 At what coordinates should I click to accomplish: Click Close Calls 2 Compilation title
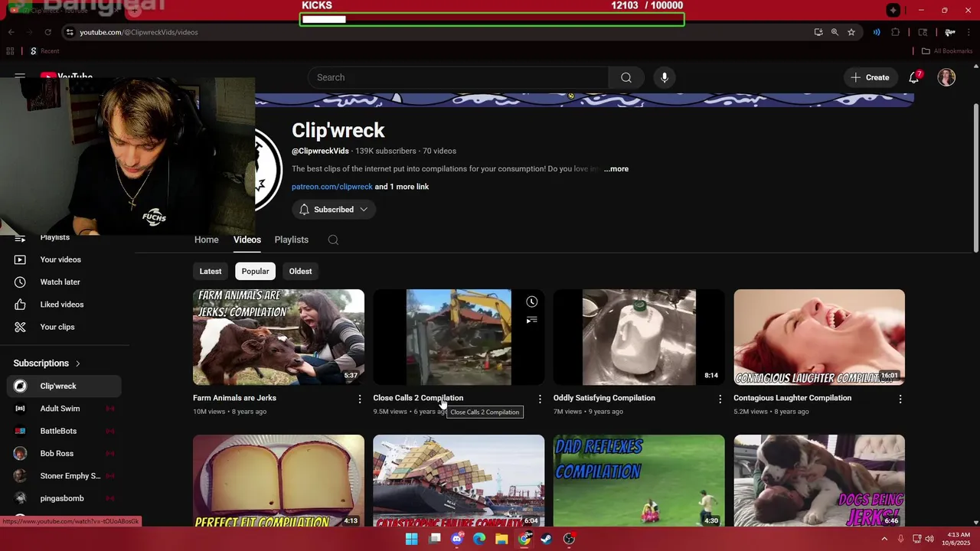pyautogui.click(x=418, y=398)
